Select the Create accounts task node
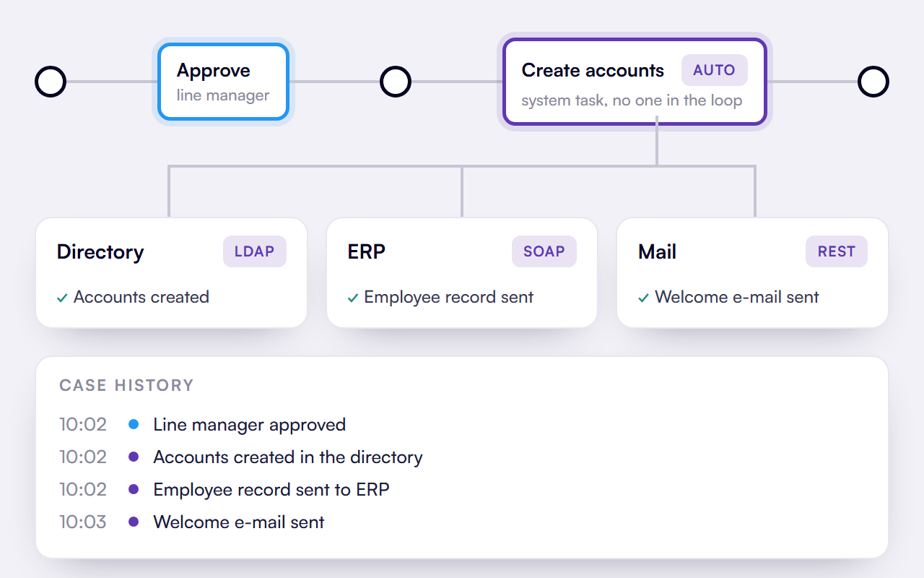 (x=635, y=82)
